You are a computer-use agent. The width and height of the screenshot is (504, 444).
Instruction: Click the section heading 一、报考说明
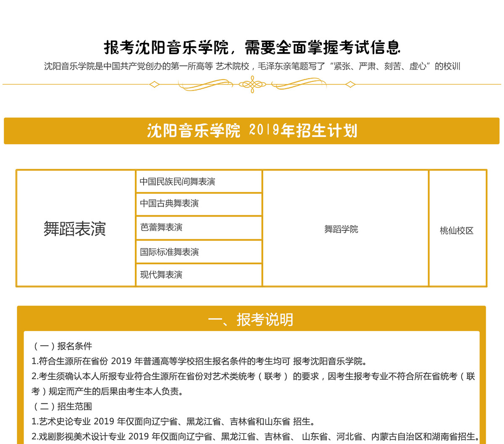(x=251, y=320)
